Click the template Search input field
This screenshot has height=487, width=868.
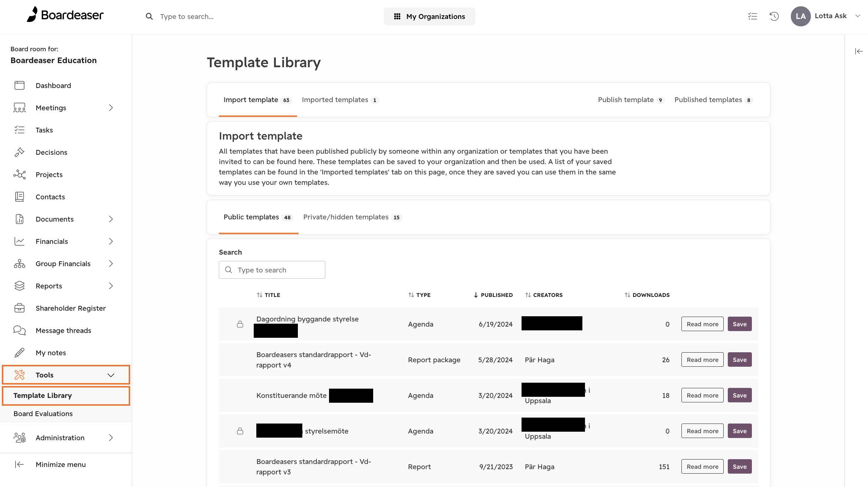(x=272, y=270)
